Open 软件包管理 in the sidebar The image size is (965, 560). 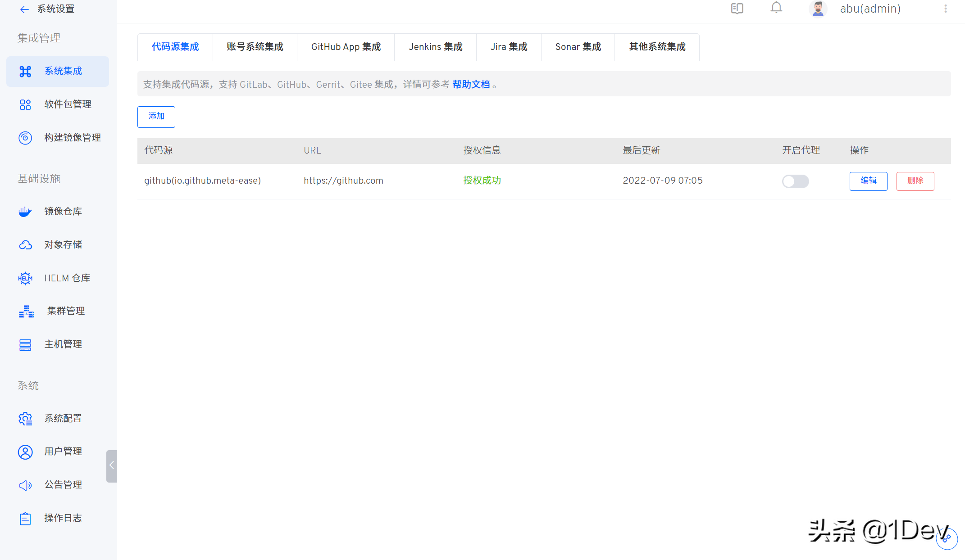[x=58, y=104]
